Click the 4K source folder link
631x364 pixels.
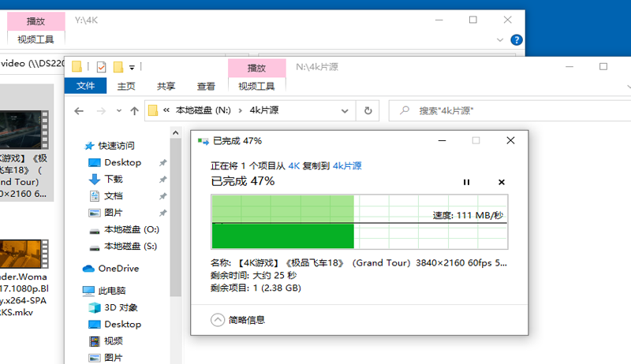click(293, 165)
